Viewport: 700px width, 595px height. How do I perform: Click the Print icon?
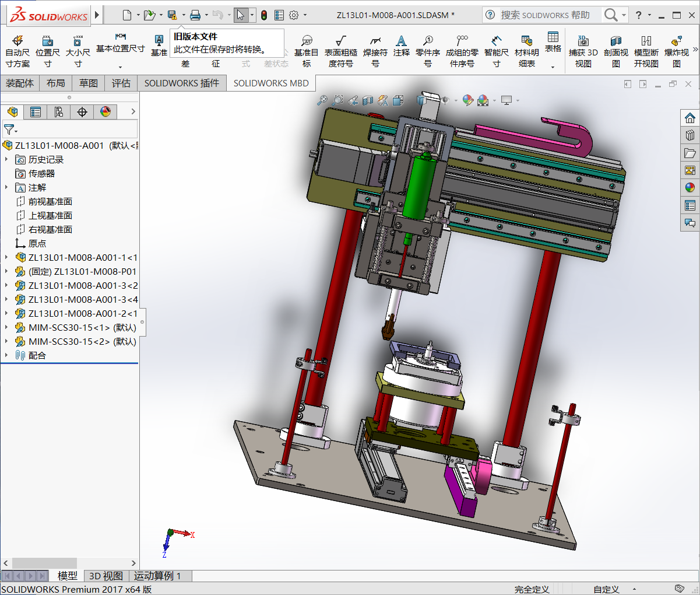pos(195,15)
